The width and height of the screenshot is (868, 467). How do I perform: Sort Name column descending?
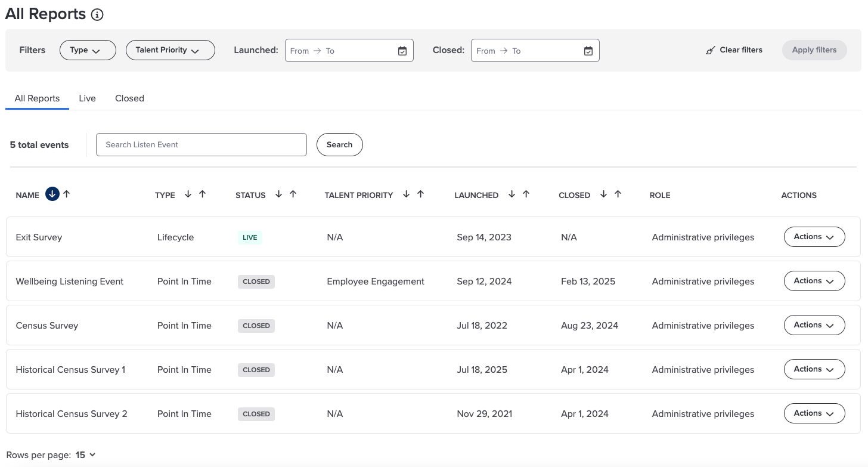click(x=52, y=194)
